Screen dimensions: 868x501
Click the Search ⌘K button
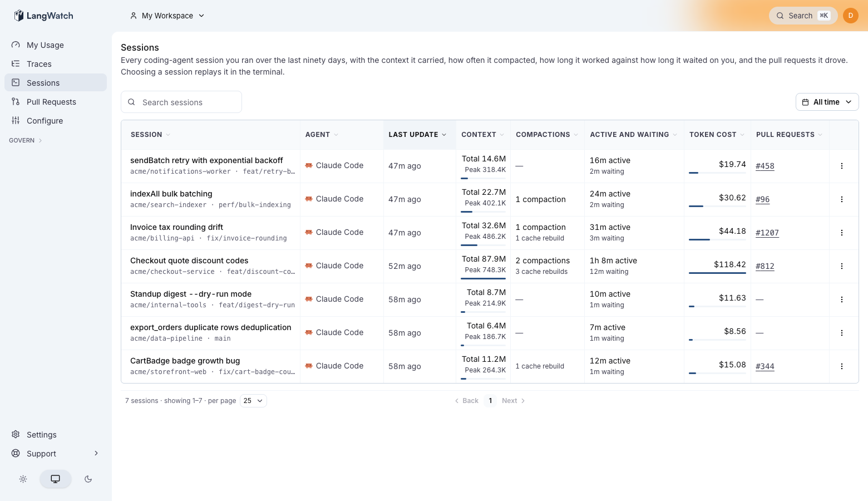pyautogui.click(x=803, y=16)
